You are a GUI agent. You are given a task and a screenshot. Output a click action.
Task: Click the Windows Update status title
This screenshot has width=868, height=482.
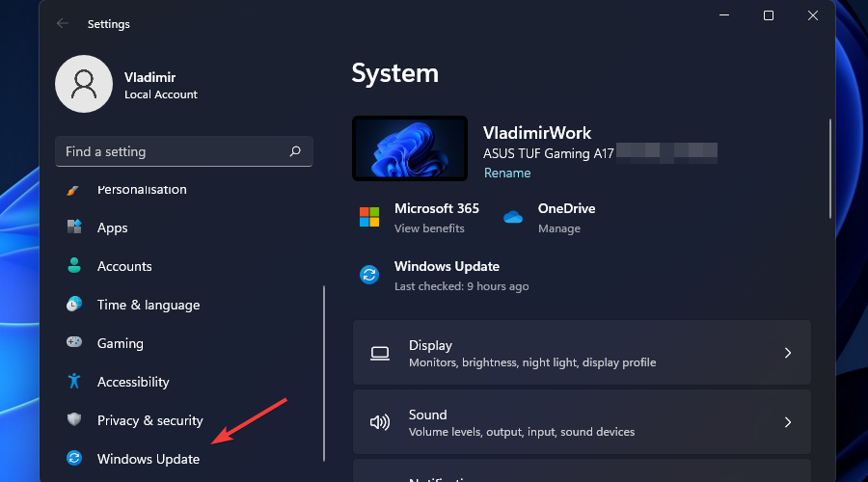click(x=447, y=266)
